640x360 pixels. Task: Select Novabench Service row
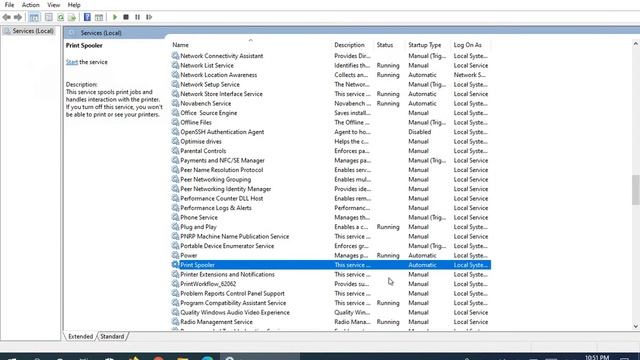tap(331, 103)
